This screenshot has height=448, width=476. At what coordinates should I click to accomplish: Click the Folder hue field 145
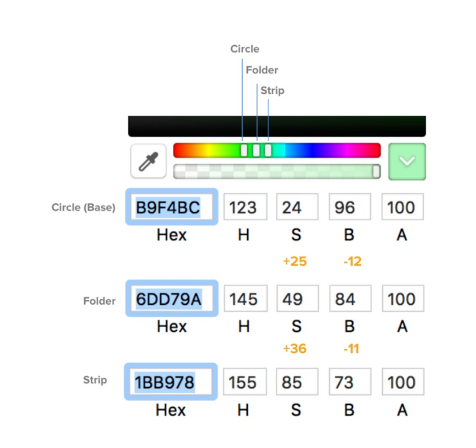pyautogui.click(x=246, y=298)
